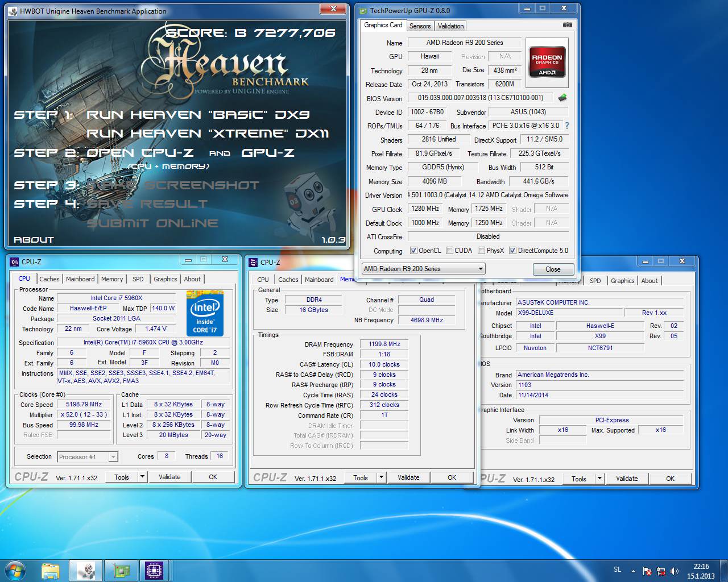Click title bar icon of CPU-Z memory window
This screenshot has width=728, height=582.
253,262
